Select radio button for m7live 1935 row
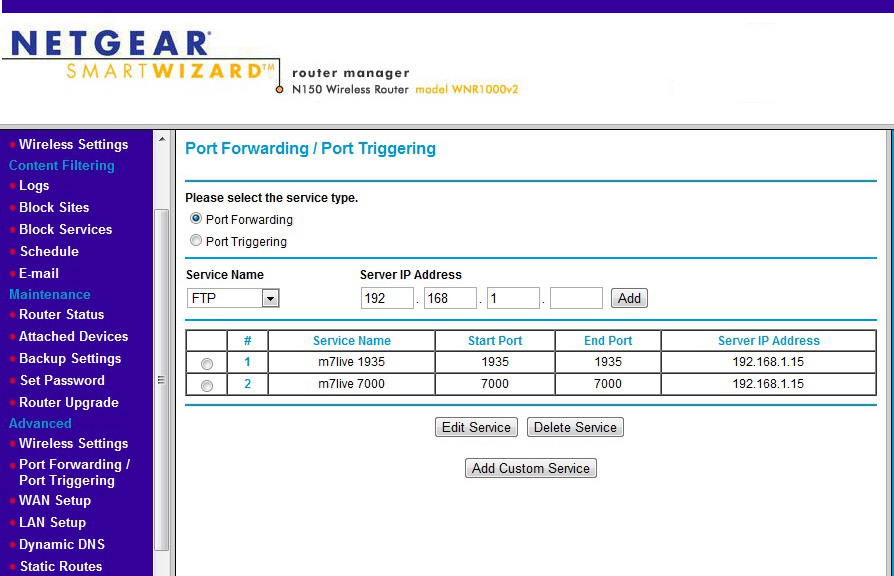 click(x=207, y=363)
